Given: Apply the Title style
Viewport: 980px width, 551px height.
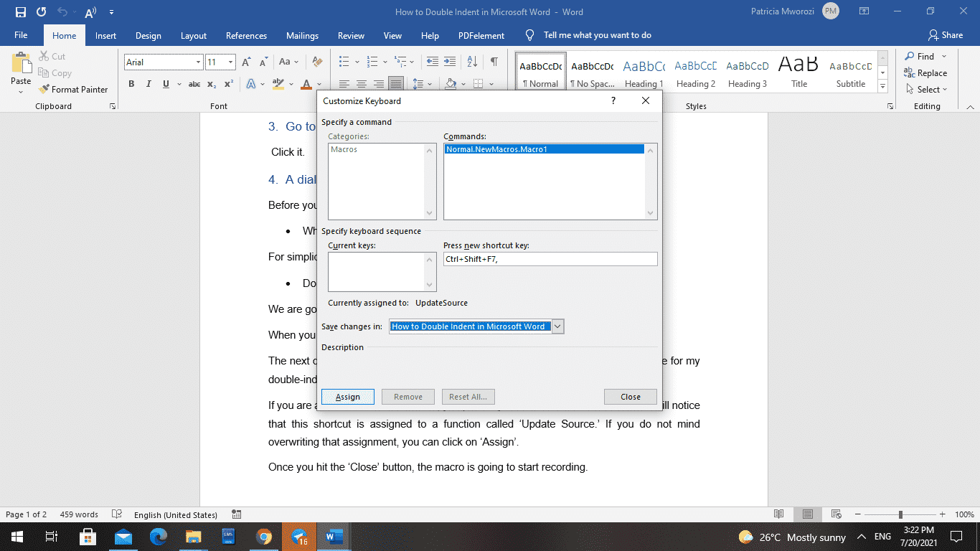Looking at the screenshot, I should (x=798, y=72).
